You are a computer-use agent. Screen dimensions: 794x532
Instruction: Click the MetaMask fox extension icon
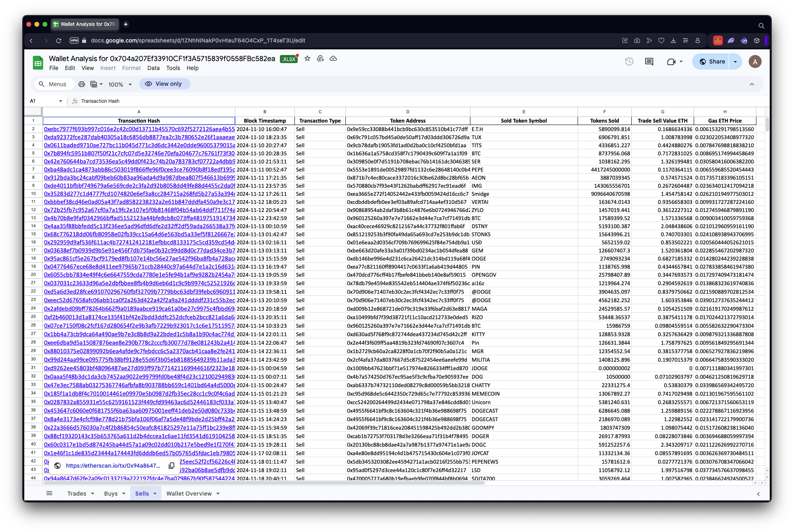coord(718,40)
